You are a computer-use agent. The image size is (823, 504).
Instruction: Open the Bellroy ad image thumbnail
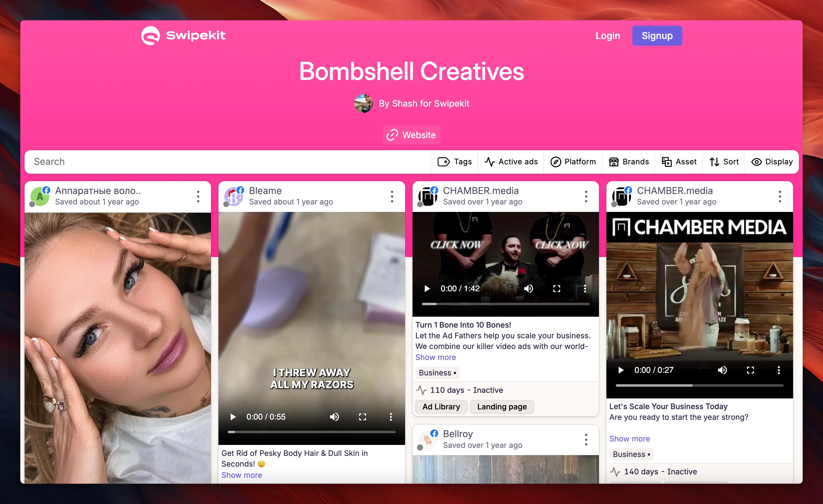tap(506, 469)
